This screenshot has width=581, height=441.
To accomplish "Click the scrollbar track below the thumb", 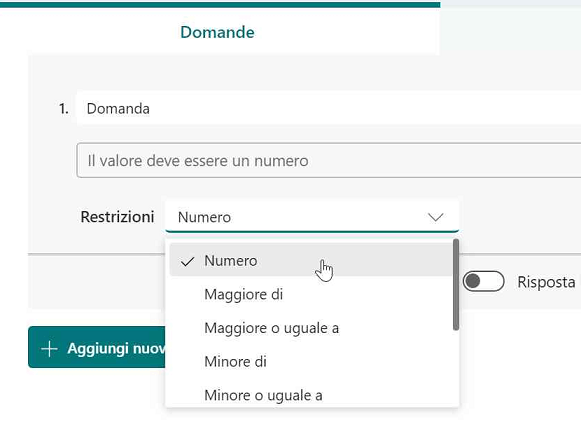I will coord(456,368).
